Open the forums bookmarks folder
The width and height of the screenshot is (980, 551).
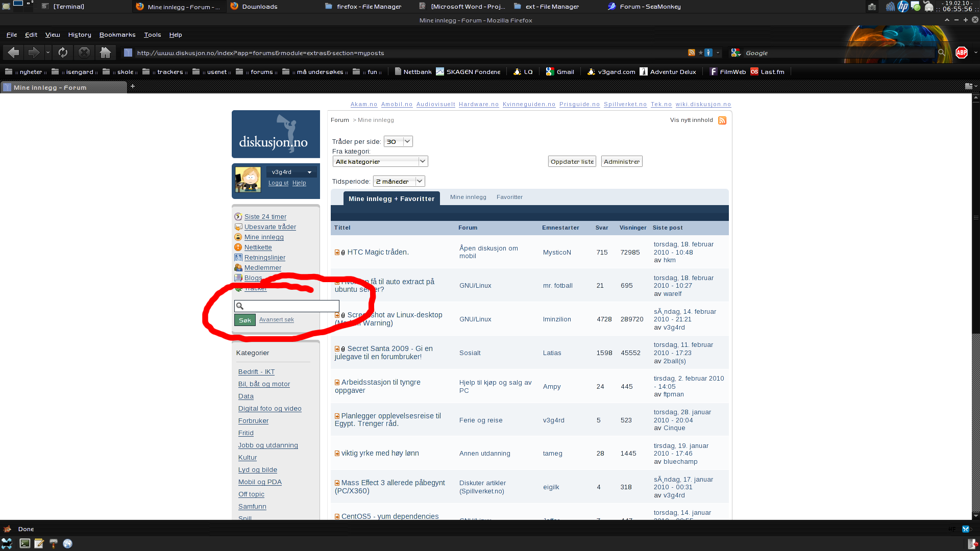tap(256, 72)
